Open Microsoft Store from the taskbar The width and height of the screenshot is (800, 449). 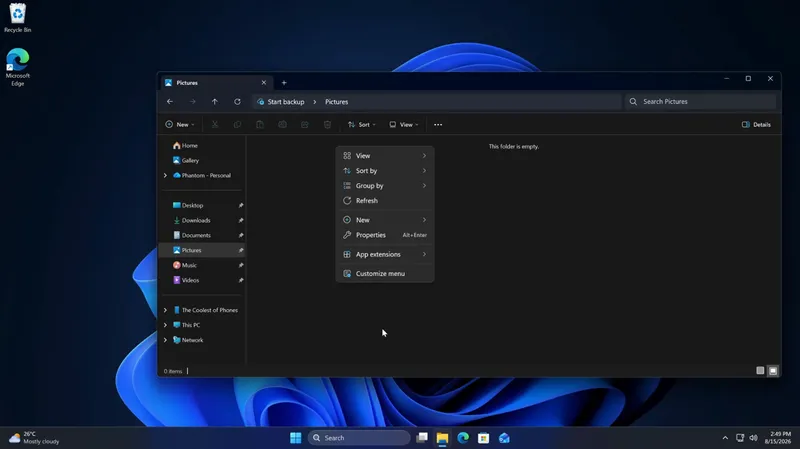coord(484,438)
